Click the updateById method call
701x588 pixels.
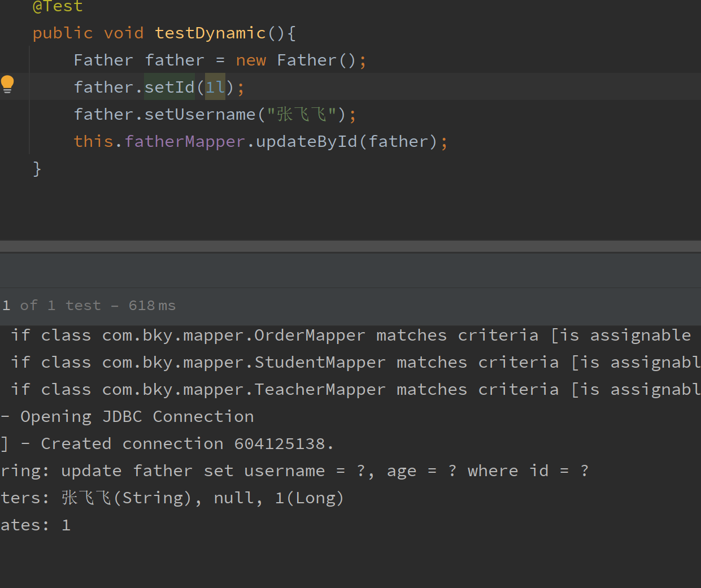(x=306, y=142)
